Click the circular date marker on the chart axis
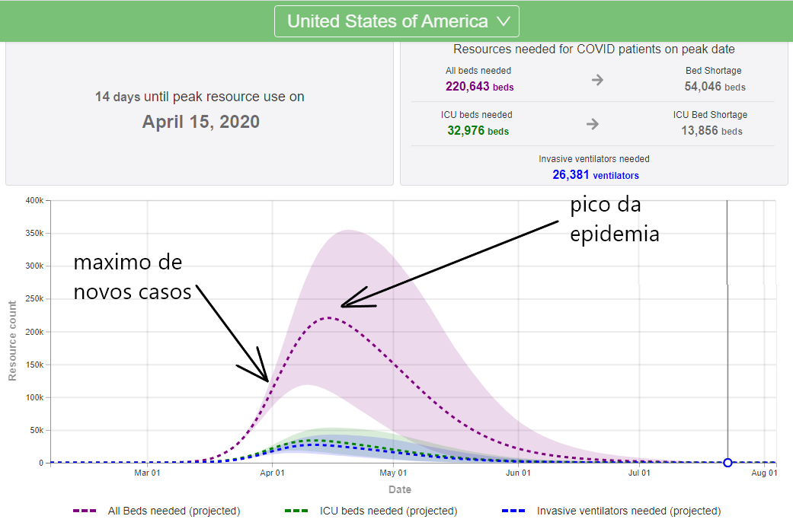The height and width of the screenshot is (532, 793). click(x=727, y=462)
